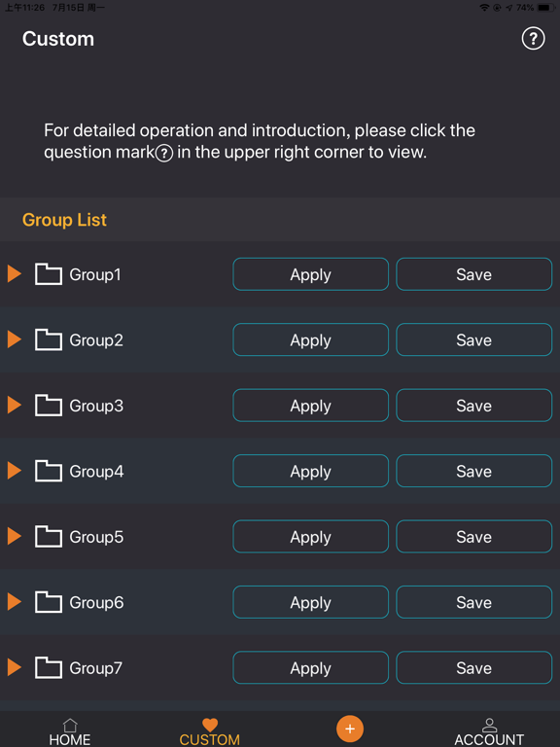The image size is (560, 747).
Task: Save current settings to Group1
Action: 473,274
